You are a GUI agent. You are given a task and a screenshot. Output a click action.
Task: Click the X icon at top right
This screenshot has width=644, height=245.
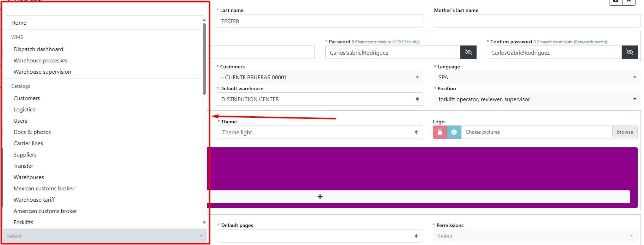(x=628, y=1)
